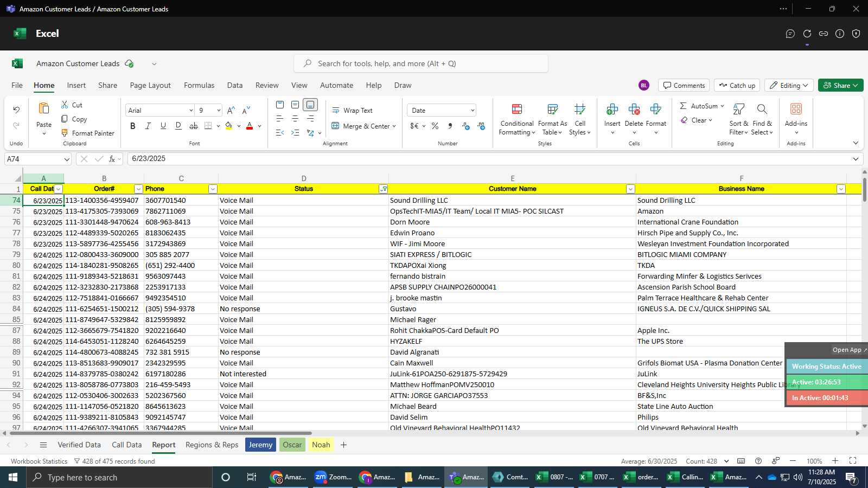This screenshot has height=488, width=868.
Task: Open Find & Select menu
Action: (x=762, y=119)
